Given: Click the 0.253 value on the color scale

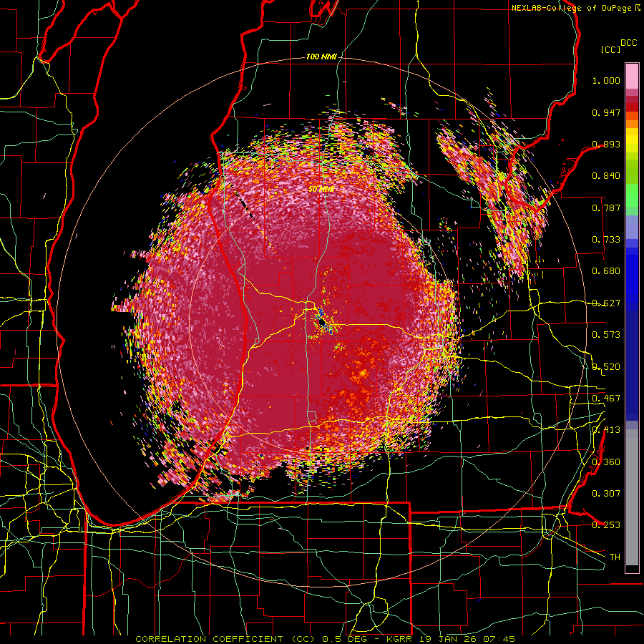Looking at the screenshot, I should (606, 525).
